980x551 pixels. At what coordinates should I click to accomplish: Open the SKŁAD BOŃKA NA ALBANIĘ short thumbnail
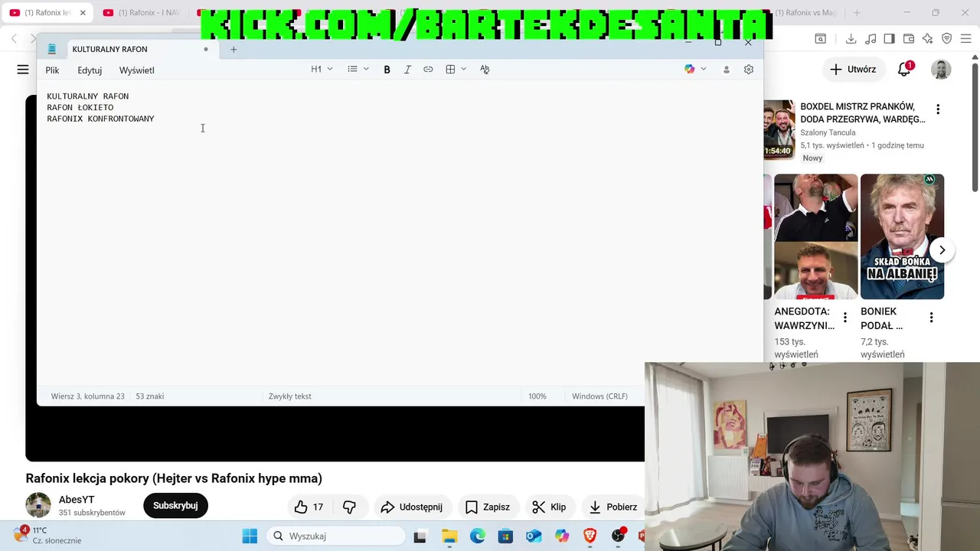[902, 236]
